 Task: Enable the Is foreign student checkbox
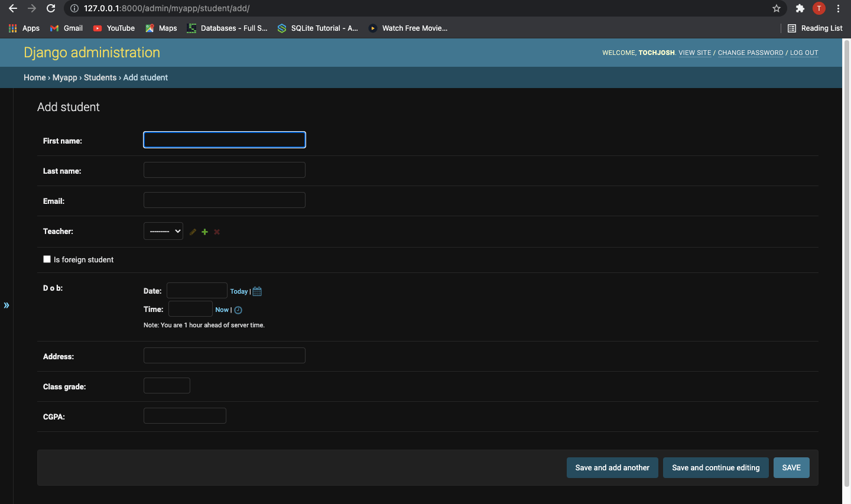point(47,259)
